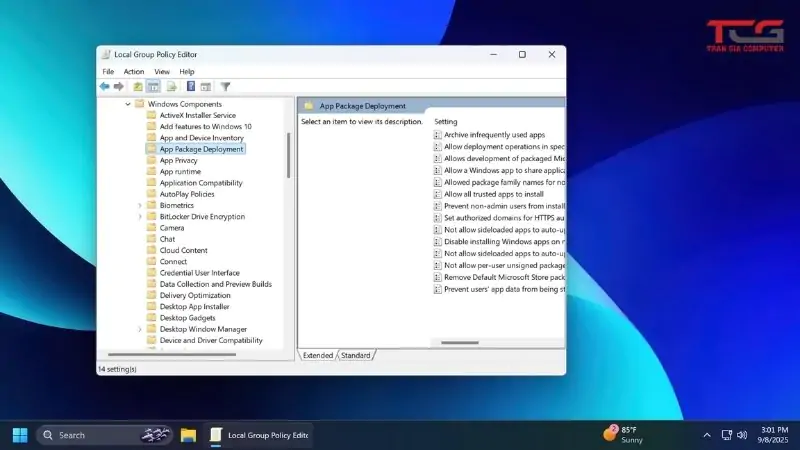This screenshot has height=450, width=800.
Task: Open the Help menu
Action: (x=187, y=71)
